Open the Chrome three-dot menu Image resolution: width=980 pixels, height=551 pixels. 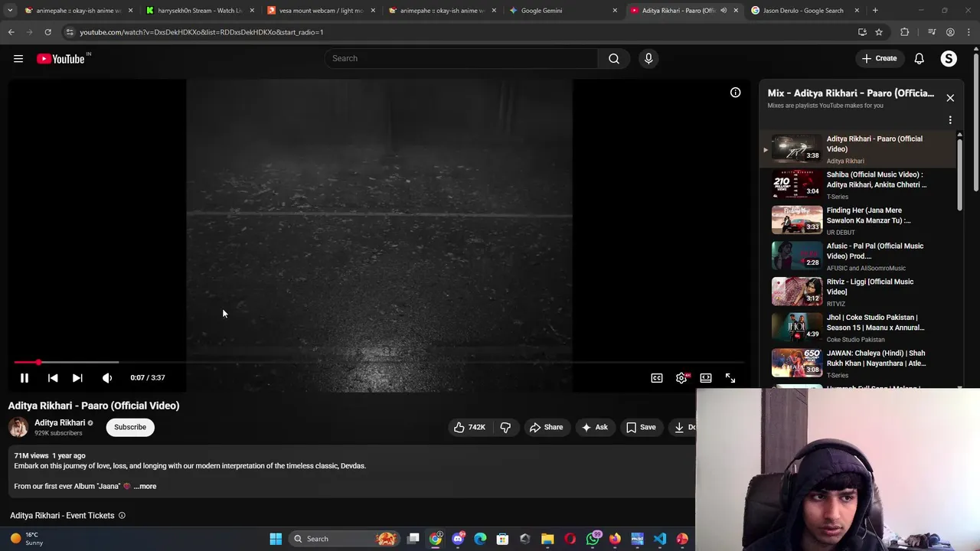pos(969,32)
